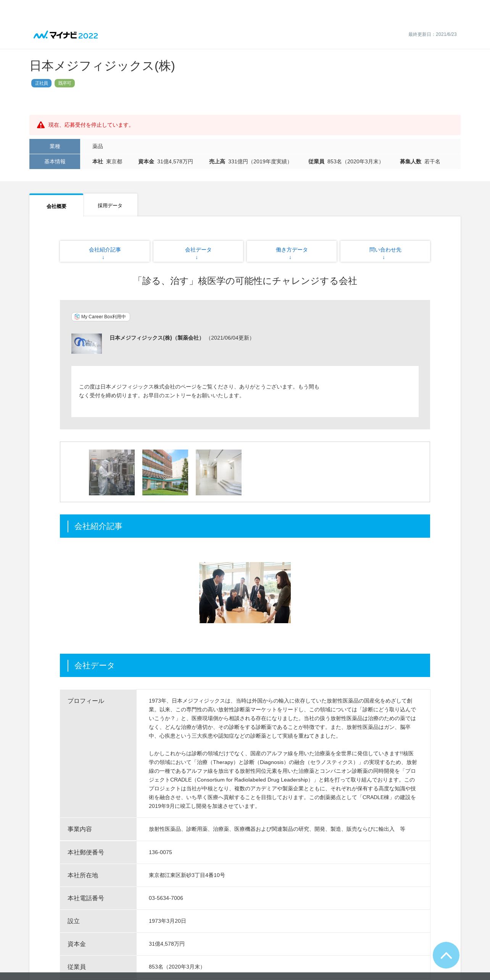
Task: Click the 募集人数 若干名 entry
Action: coord(420,161)
